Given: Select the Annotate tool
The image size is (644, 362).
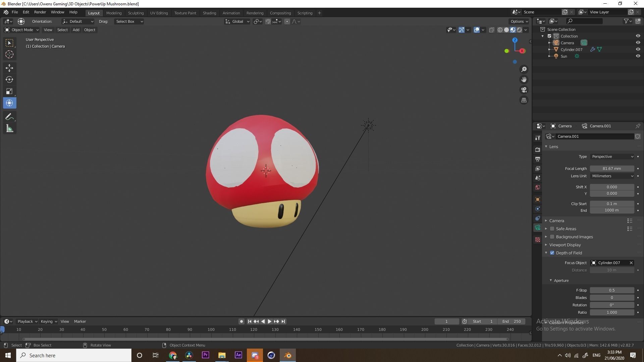Looking at the screenshot, I should (x=9, y=117).
